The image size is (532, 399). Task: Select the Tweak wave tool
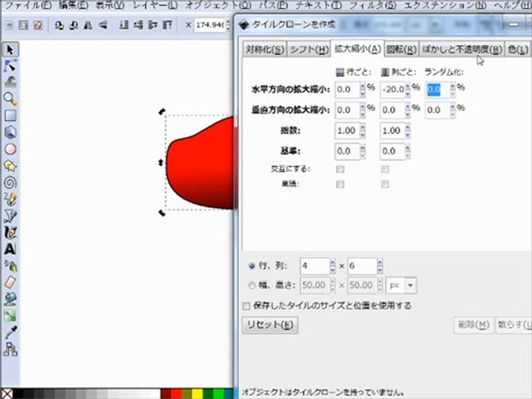pos(10,83)
